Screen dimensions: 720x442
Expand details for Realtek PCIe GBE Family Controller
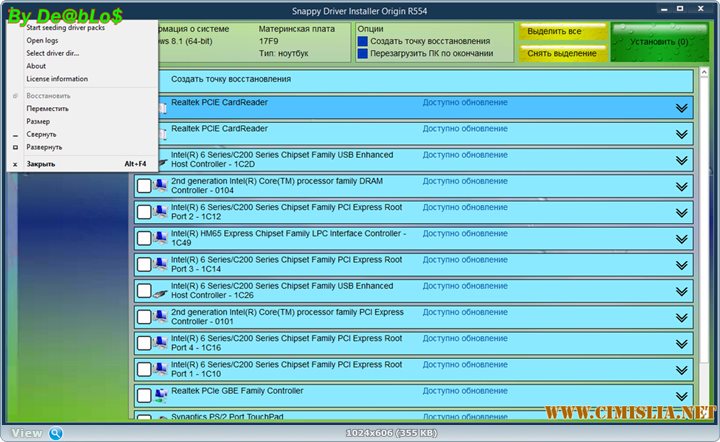682,395
